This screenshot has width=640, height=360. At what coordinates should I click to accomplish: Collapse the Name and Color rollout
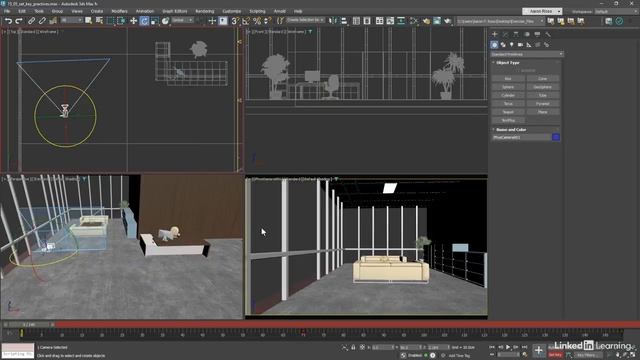coord(511,129)
